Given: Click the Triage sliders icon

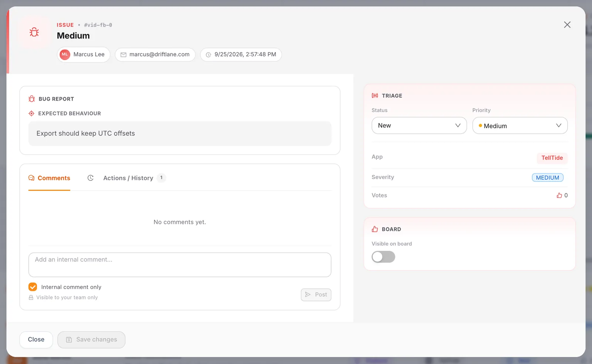Looking at the screenshot, I should [x=375, y=95].
